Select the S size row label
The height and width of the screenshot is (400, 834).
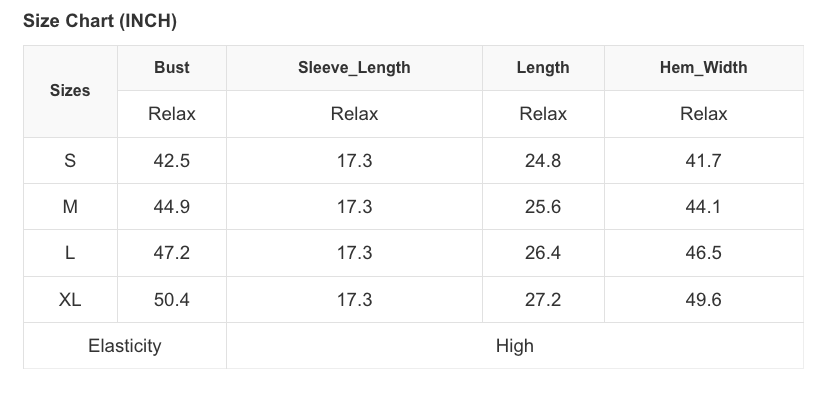[x=70, y=161]
